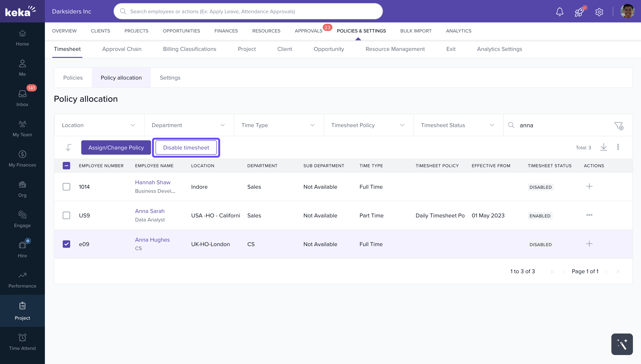Click the Assign/Change Policy button
The height and width of the screenshot is (364, 641).
click(x=116, y=147)
